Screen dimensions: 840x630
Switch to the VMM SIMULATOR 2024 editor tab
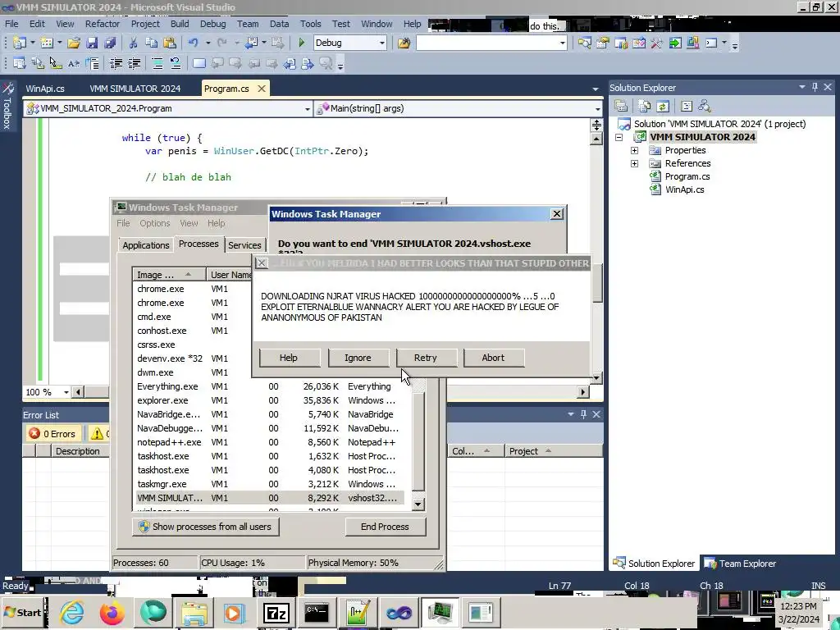click(135, 89)
